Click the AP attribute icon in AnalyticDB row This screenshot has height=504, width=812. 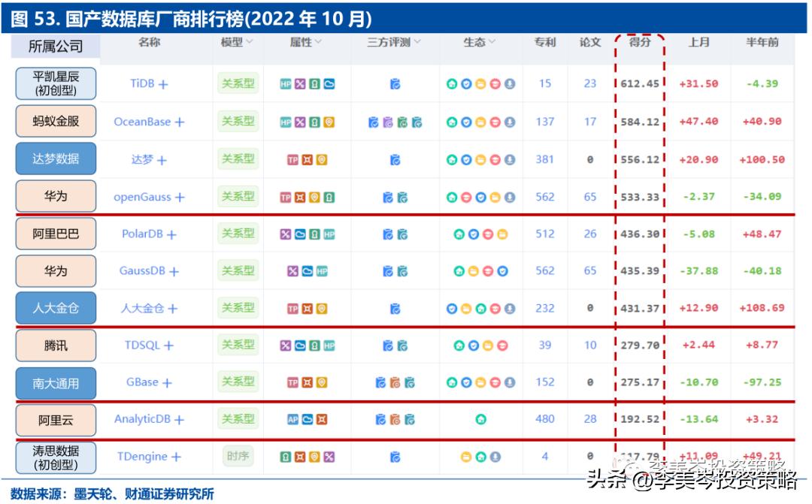point(292,421)
